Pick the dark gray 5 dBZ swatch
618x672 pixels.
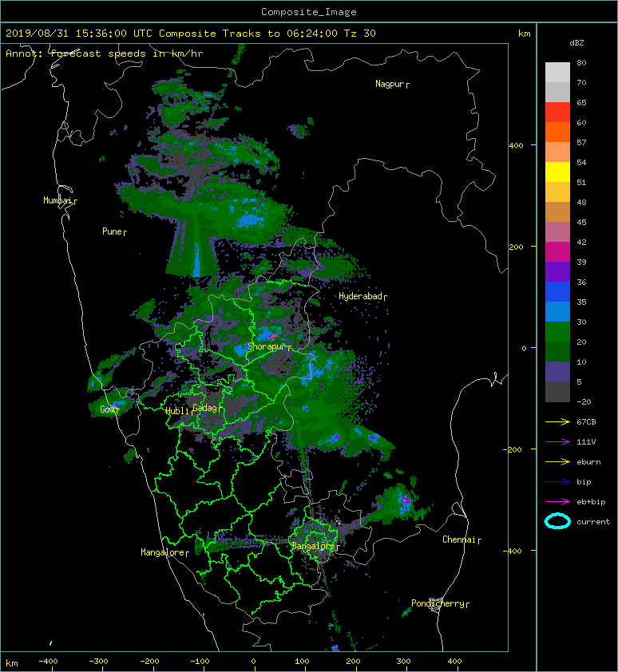point(557,391)
